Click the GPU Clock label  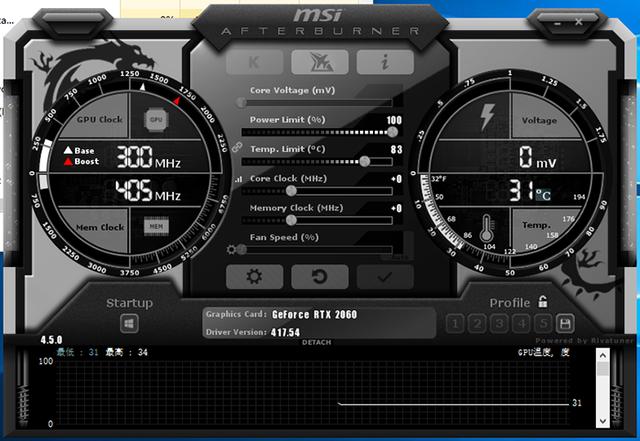(100, 120)
